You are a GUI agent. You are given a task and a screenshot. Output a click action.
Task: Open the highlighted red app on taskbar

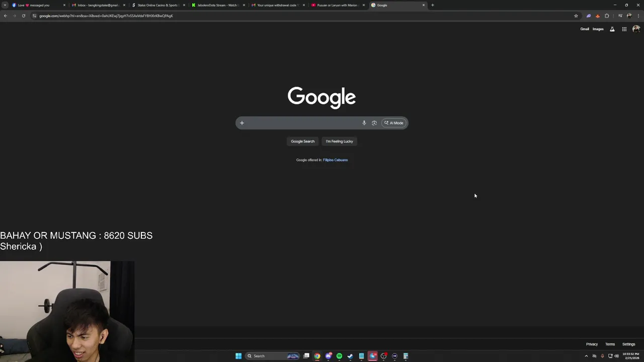(x=372, y=356)
